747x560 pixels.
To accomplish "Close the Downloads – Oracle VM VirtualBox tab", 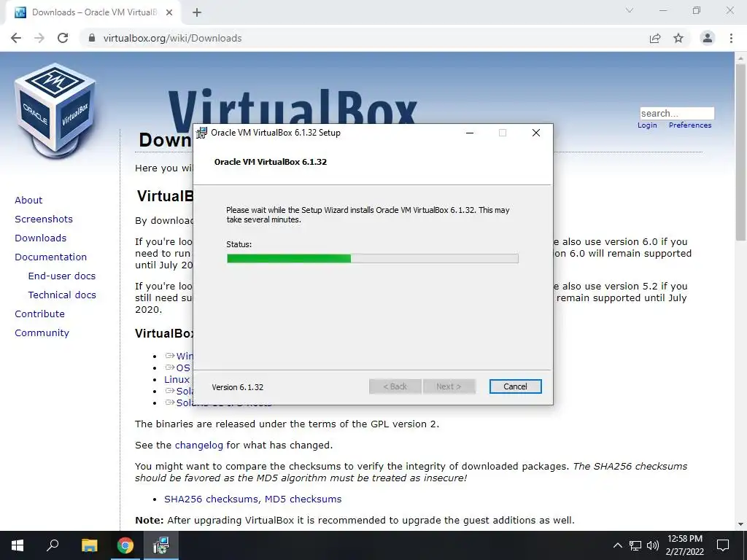I will click(x=169, y=13).
